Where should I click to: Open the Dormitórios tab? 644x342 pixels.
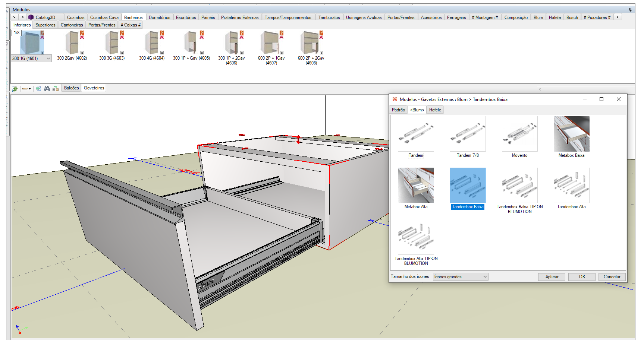tap(159, 18)
